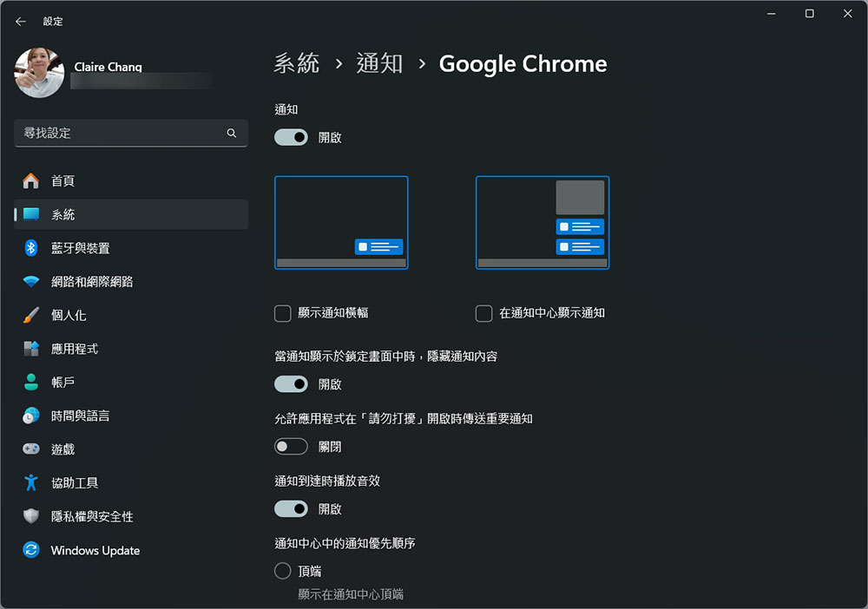Minimize the settings window
This screenshot has height=609, width=868.
771,13
